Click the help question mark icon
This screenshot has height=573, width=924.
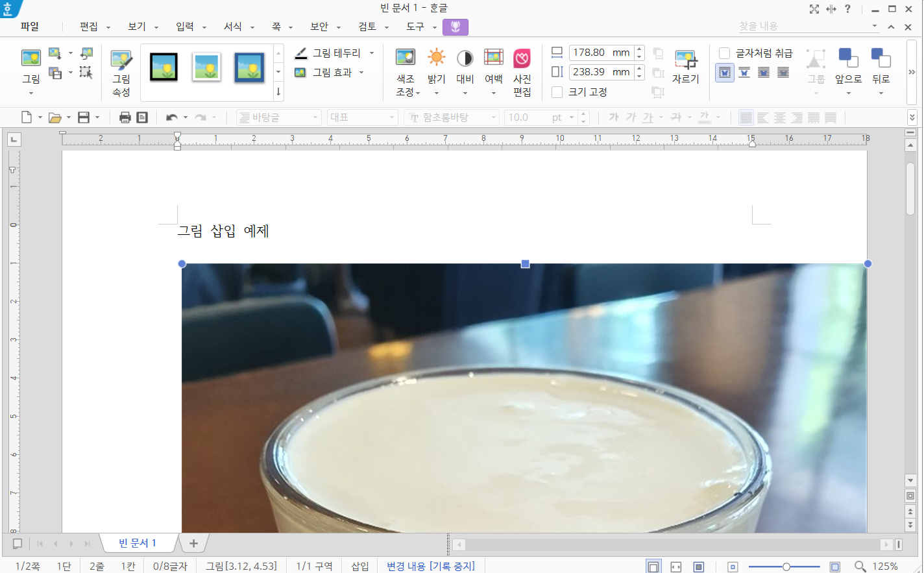point(847,9)
